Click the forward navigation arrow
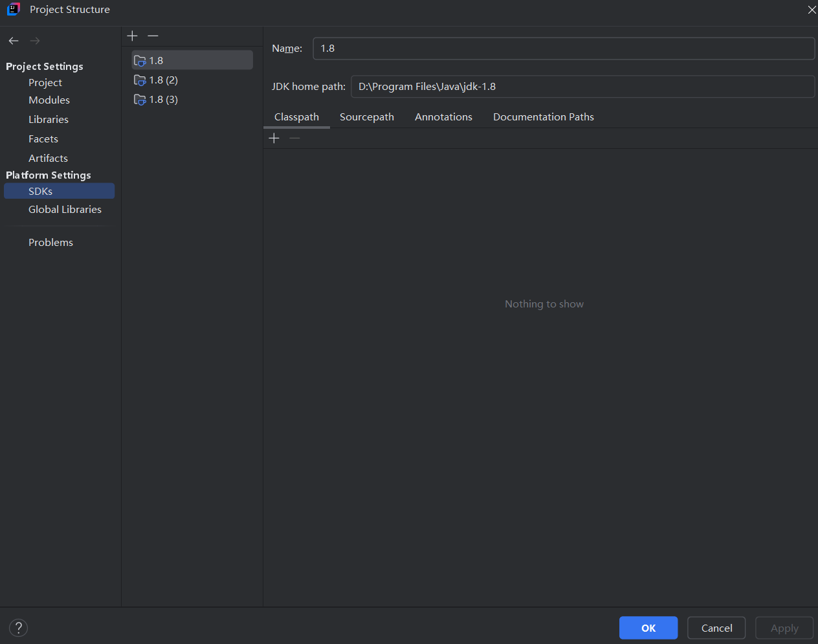This screenshot has height=644, width=818. [x=35, y=41]
